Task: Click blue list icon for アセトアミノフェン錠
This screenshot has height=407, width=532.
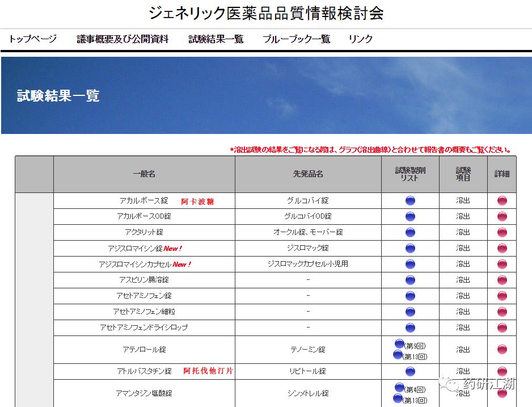Action: (410, 296)
